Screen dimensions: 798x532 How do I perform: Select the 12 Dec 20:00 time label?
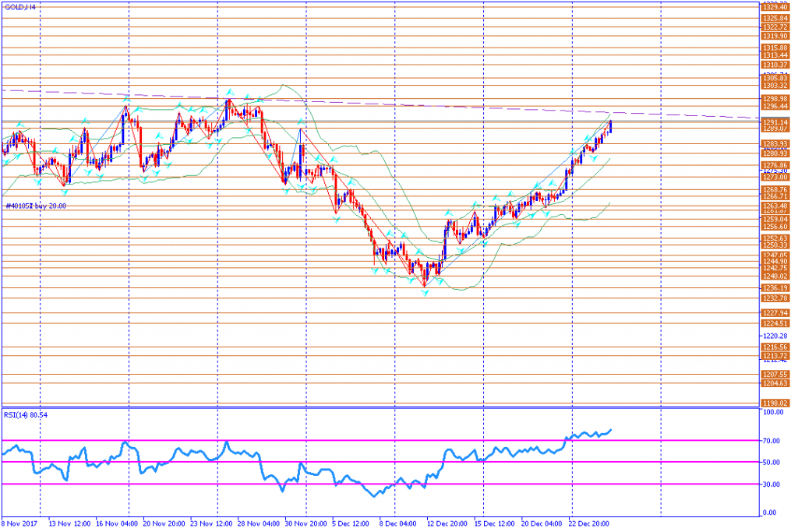pyautogui.click(x=447, y=523)
